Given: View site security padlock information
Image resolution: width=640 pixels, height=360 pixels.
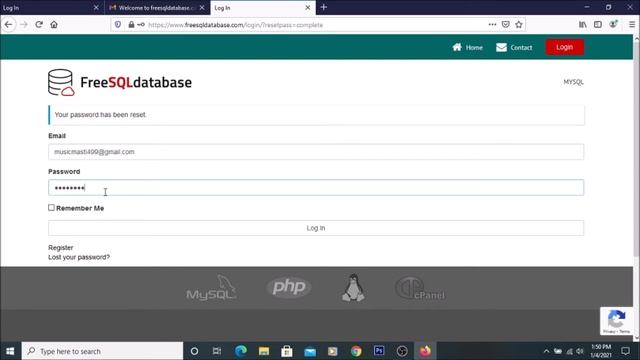Looking at the screenshot, I should (x=131, y=24).
